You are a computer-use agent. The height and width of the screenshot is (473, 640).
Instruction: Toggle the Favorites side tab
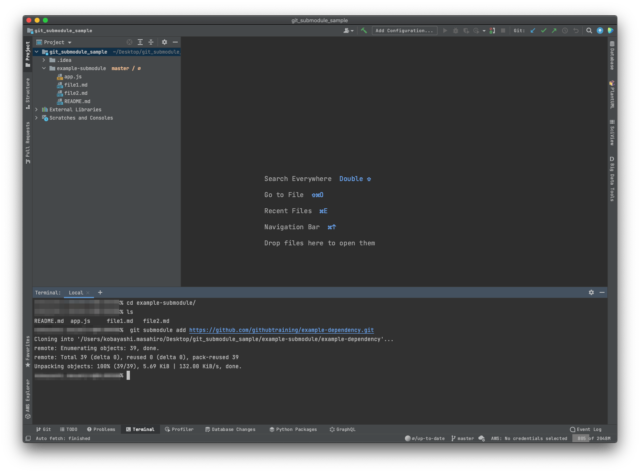(x=28, y=351)
